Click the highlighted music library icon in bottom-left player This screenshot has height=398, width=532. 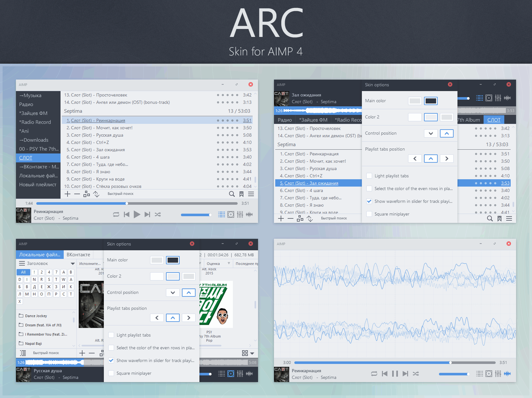click(231, 374)
